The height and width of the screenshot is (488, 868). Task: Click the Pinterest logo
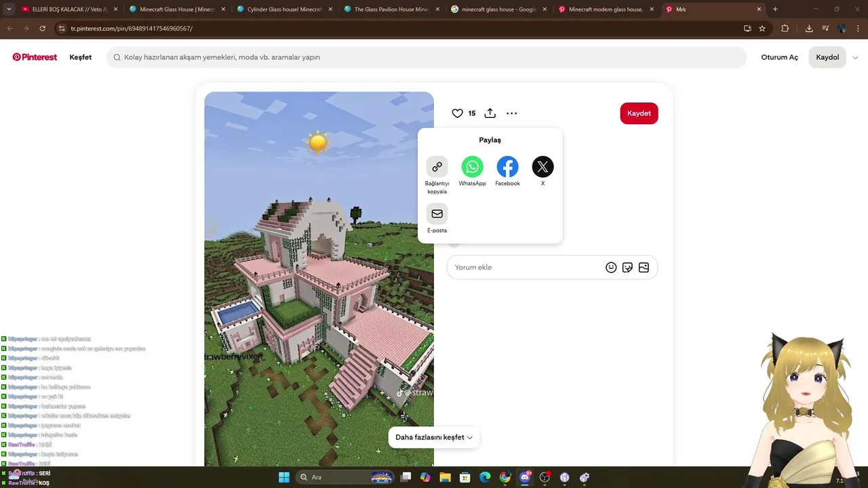coord(35,57)
